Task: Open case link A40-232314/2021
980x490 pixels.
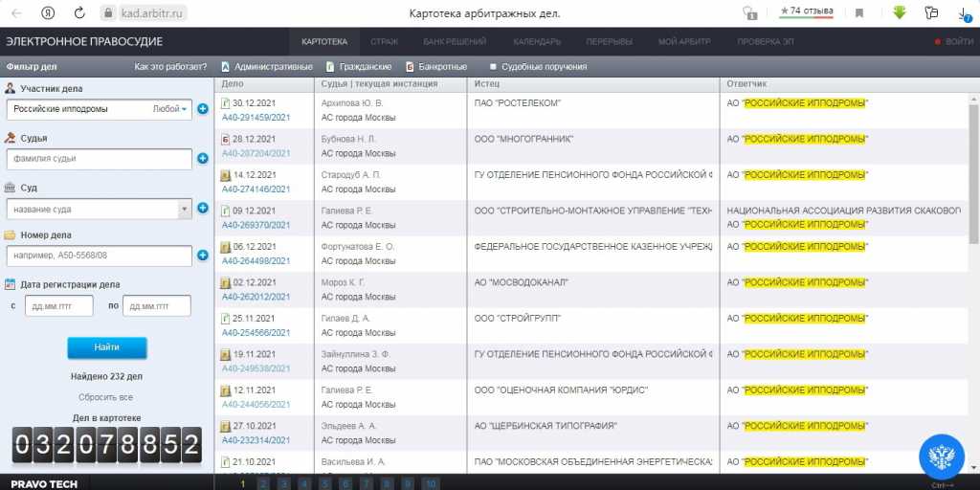Action: click(x=256, y=440)
